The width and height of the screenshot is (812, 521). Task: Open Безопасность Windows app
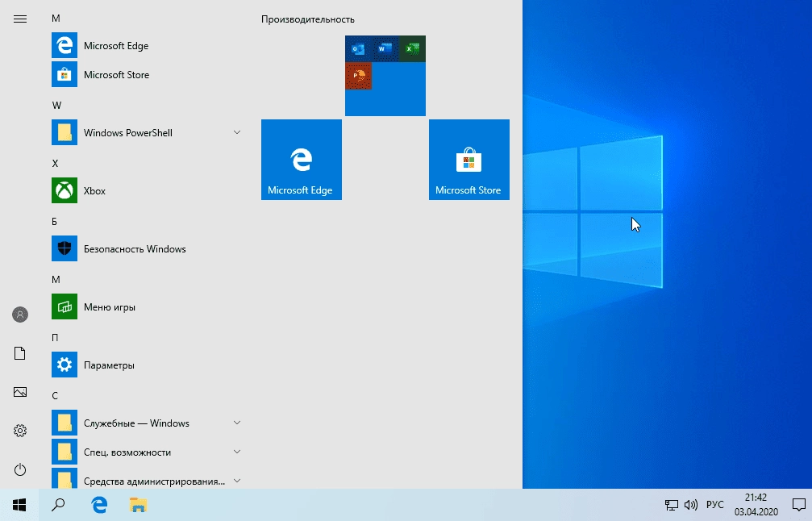click(x=147, y=248)
